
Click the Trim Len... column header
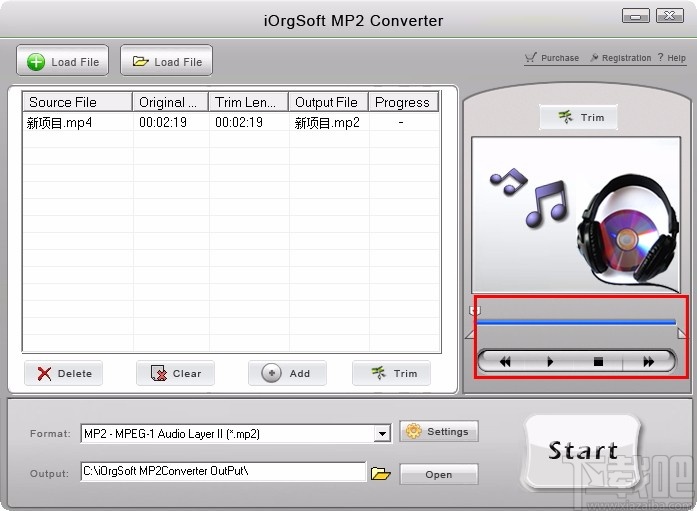point(248,102)
